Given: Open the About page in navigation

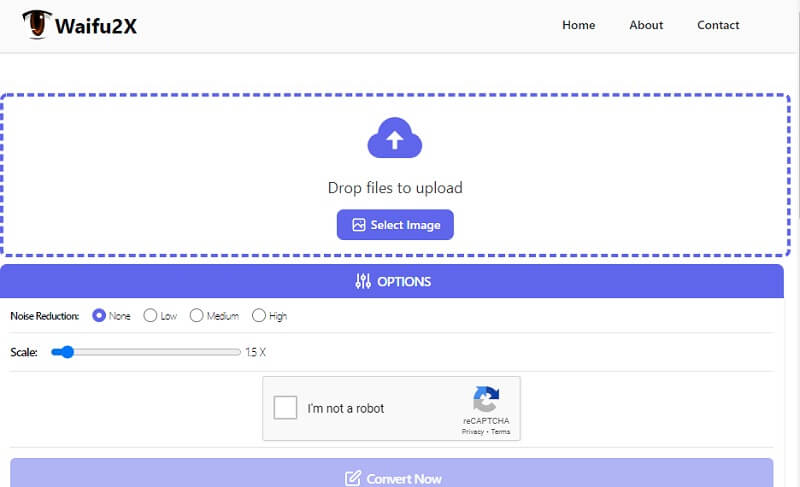Looking at the screenshot, I should tap(646, 25).
